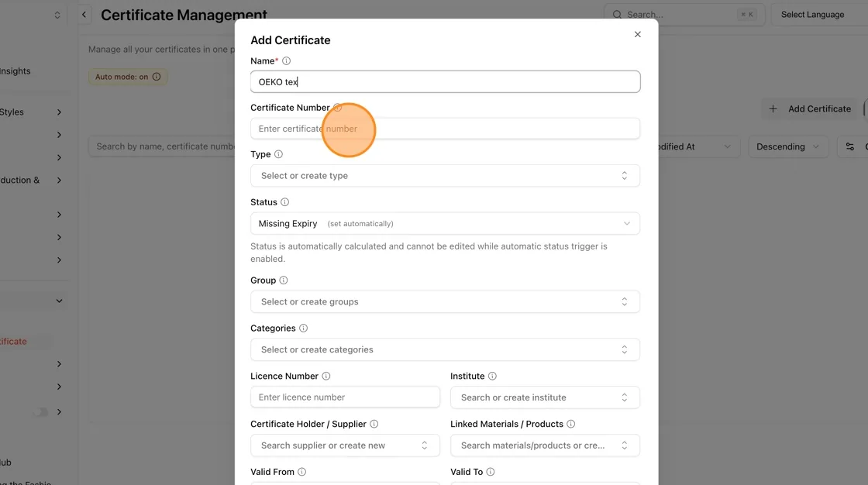868x485 pixels.
Task: Click the Group info icon
Action: pos(284,280)
